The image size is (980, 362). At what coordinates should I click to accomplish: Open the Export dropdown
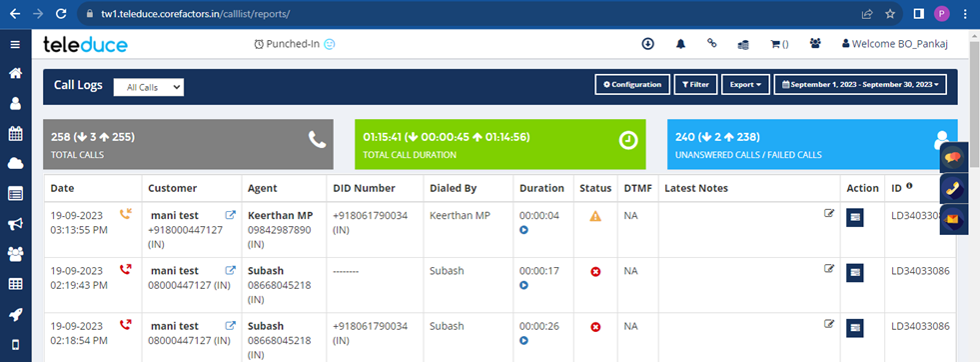[x=745, y=84]
